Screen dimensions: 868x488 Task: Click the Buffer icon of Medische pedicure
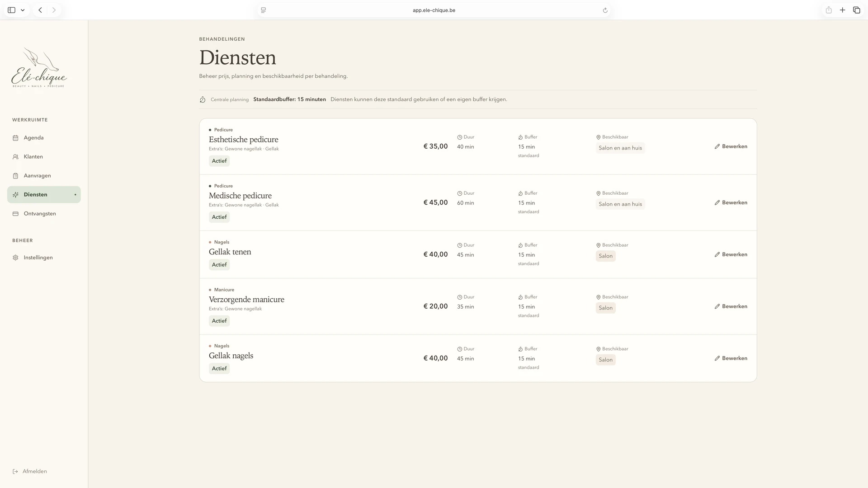[x=521, y=193]
